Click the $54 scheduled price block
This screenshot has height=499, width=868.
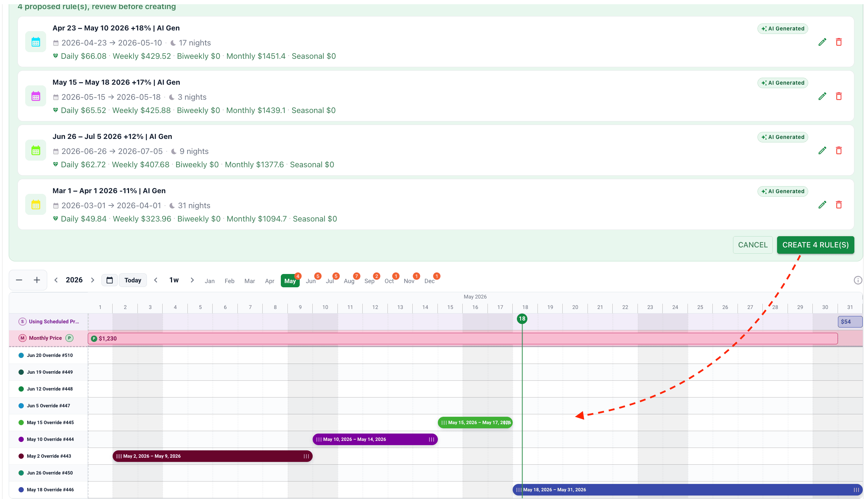[x=850, y=322]
